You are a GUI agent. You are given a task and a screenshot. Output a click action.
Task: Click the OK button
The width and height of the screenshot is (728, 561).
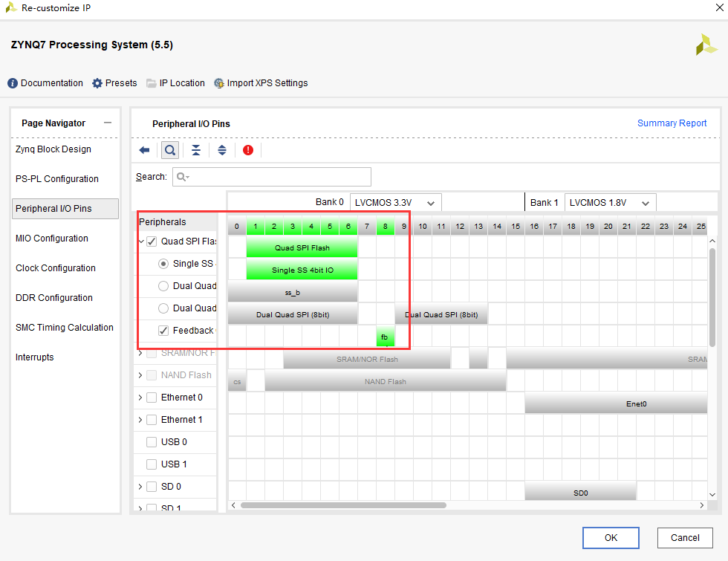coord(611,538)
